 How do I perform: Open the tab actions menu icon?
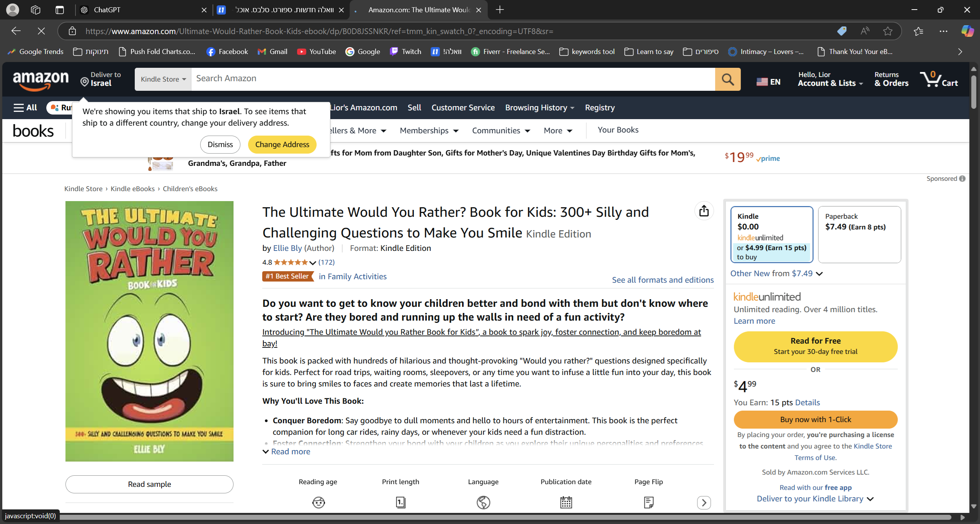point(59,10)
